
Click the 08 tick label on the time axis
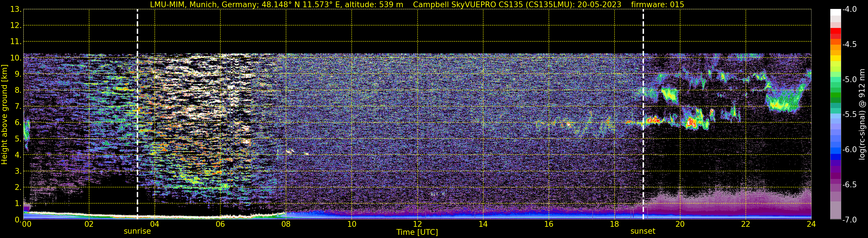[x=286, y=224]
